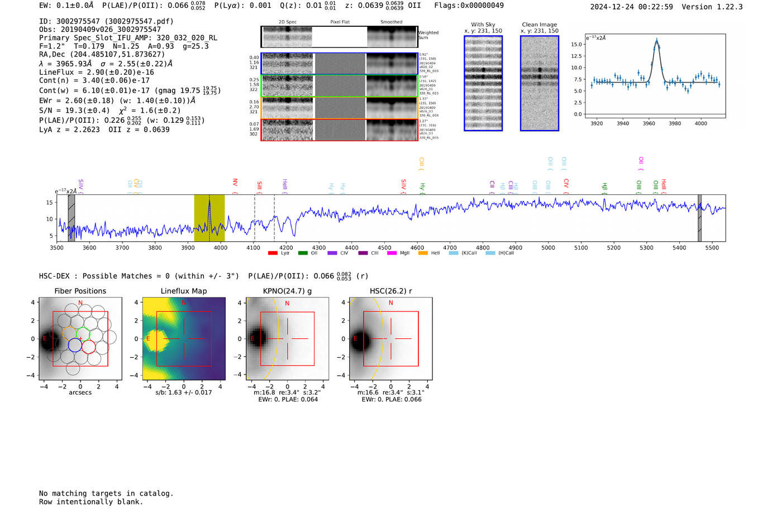Click the CIV legend swatch
Screen dimensions: 782x532
(332, 253)
